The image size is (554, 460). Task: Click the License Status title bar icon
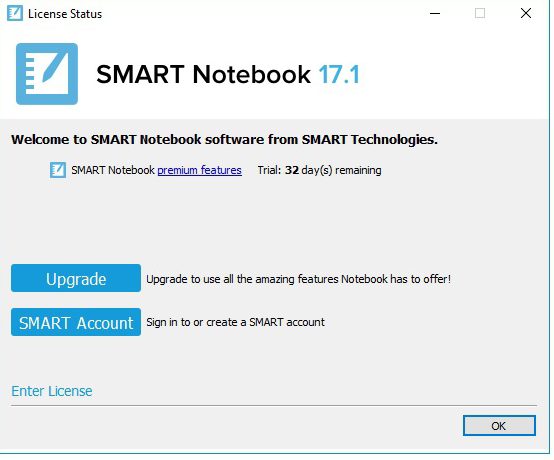(15, 13)
